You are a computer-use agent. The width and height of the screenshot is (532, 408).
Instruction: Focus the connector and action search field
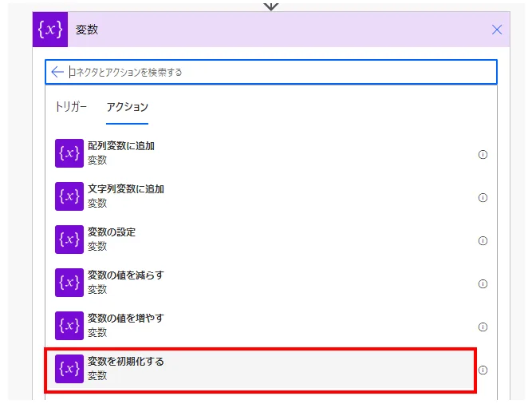tap(279, 72)
